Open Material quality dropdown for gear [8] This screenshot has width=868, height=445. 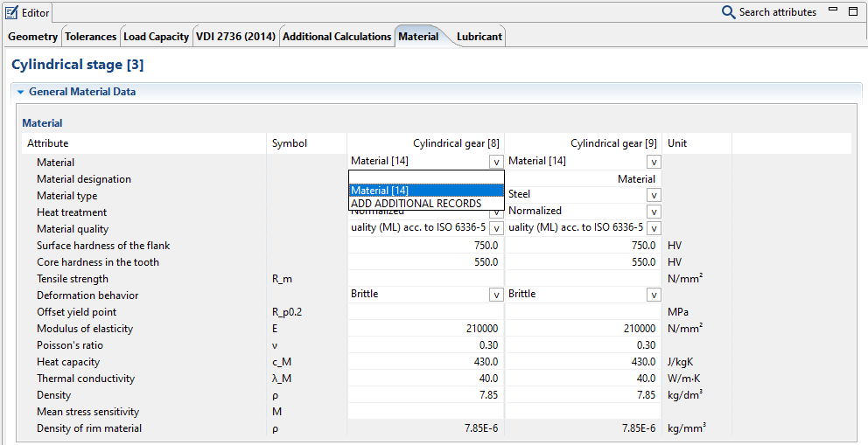tap(496, 228)
